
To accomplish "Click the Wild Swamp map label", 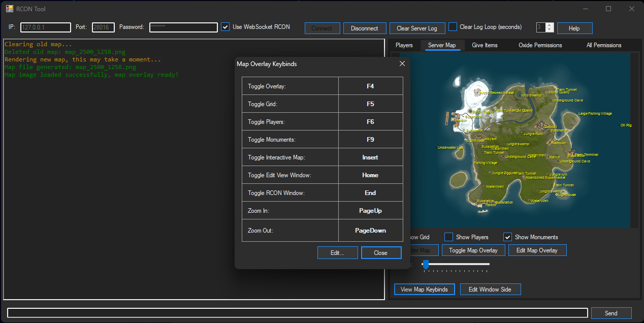I will tap(531, 95).
